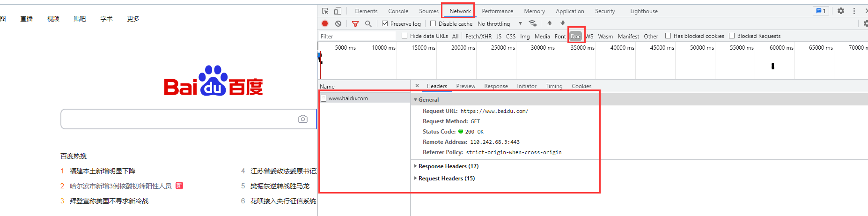The height and width of the screenshot is (216, 868).
Task: Click the red 新 badge
Action: tap(179, 186)
